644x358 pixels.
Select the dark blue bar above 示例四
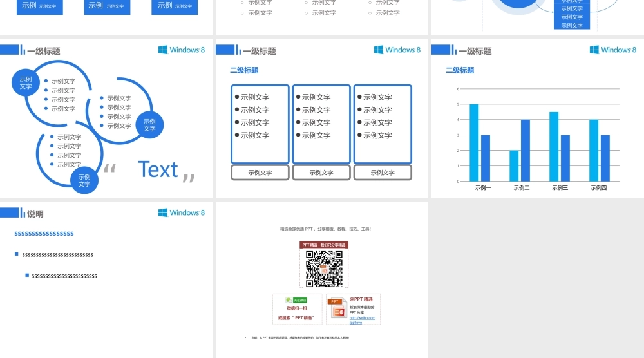(605, 158)
